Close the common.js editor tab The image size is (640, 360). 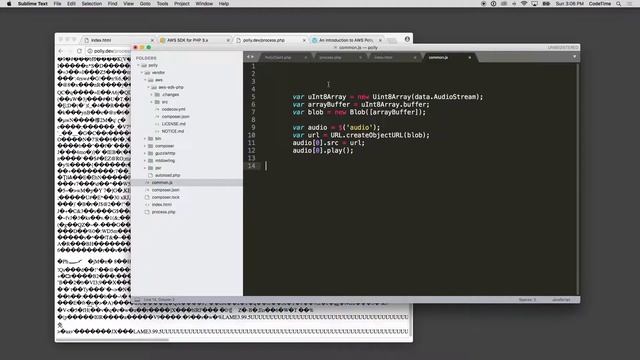coord(470,58)
